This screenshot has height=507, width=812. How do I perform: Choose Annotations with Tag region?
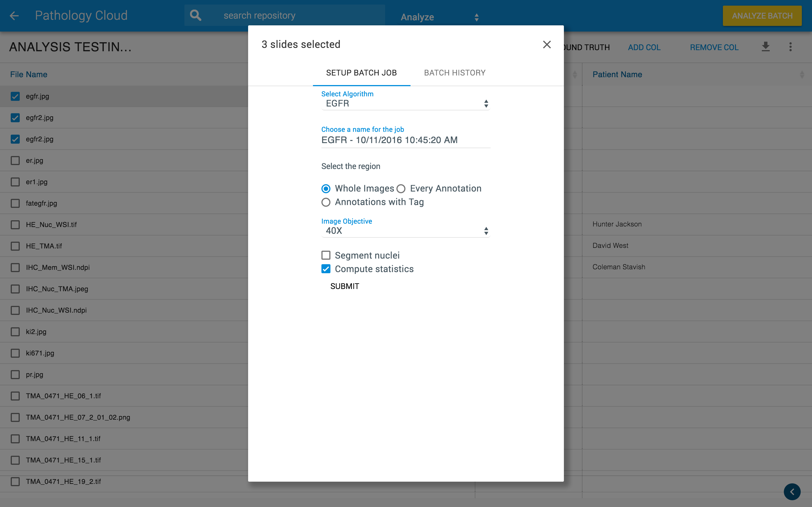(326, 202)
